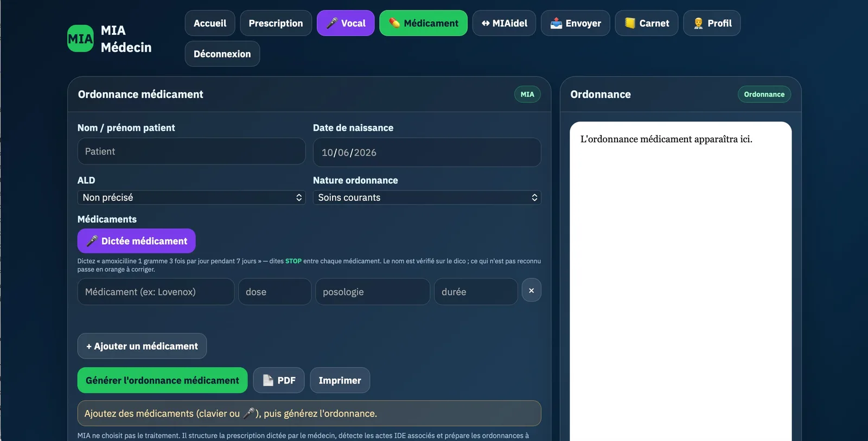Open the MIAidel tab
868x441 pixels.
click(x=504, y=23)
